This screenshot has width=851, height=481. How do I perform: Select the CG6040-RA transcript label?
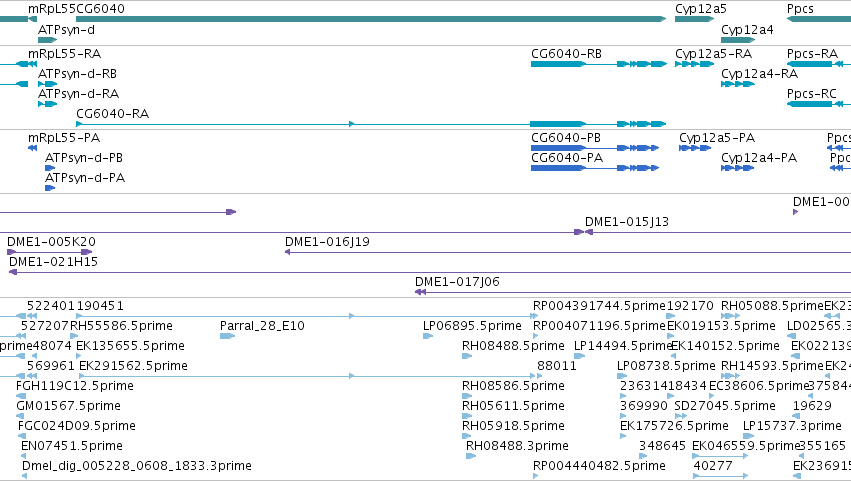click(112, 114)
